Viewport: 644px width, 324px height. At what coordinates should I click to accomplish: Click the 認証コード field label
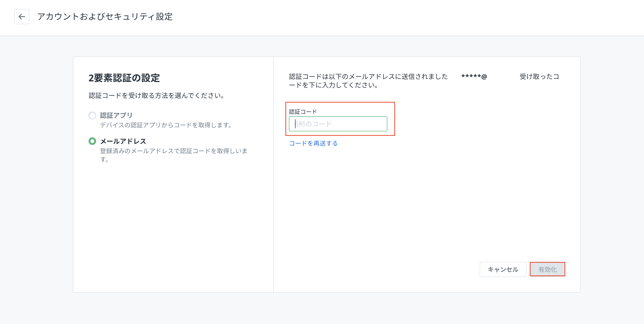coord(303,112)
